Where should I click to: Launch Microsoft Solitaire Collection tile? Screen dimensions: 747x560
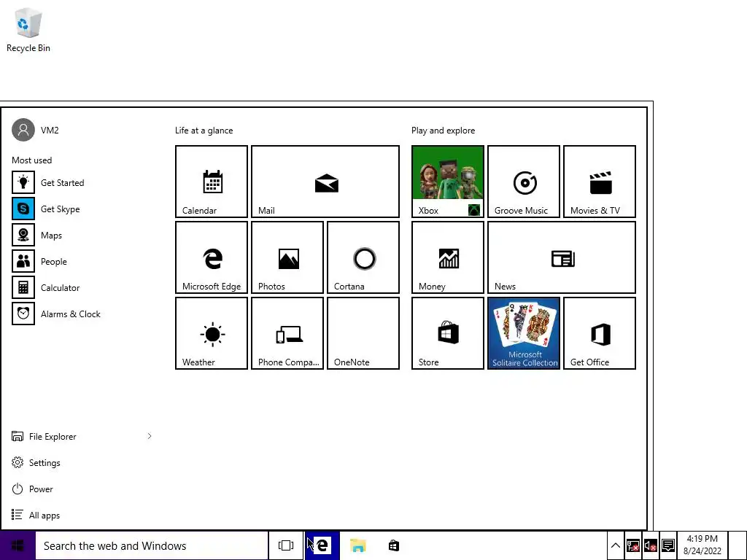coord(524,333)
